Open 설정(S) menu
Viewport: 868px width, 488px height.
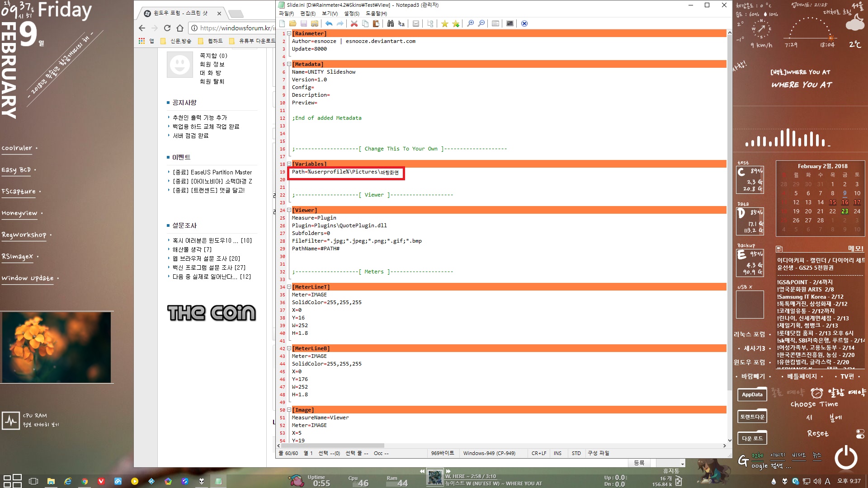(352, 14)
